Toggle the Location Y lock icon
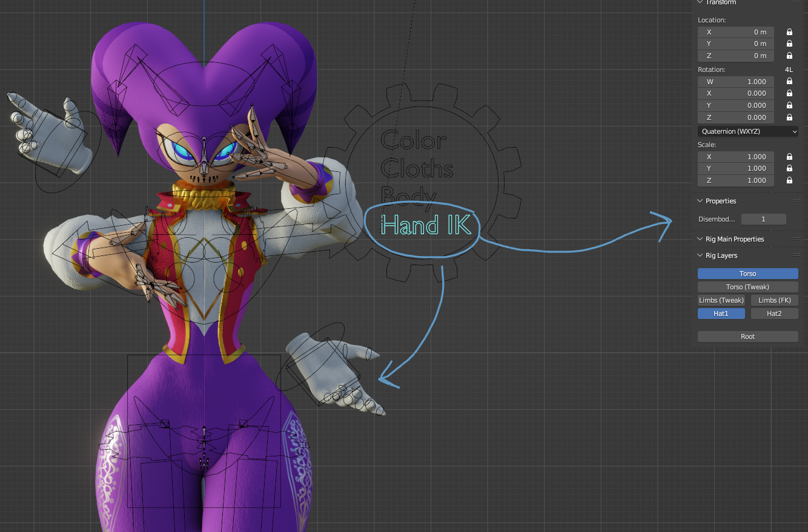Viewport: 808px width, 532px height. [x=789, y=44]
